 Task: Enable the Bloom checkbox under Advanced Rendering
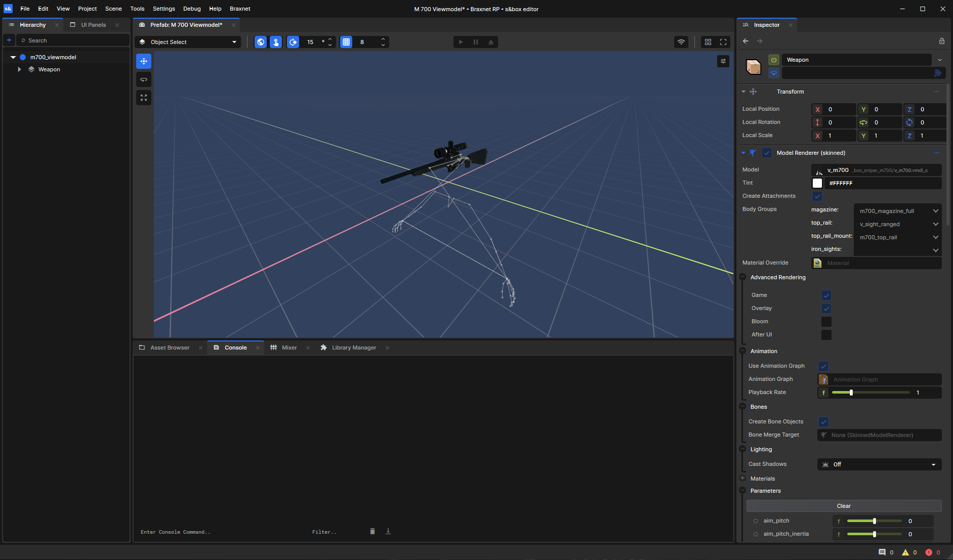[826, 321]
